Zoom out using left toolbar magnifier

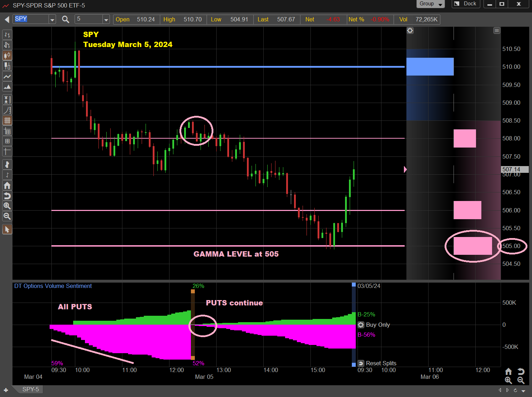click(x=7, y=216)
